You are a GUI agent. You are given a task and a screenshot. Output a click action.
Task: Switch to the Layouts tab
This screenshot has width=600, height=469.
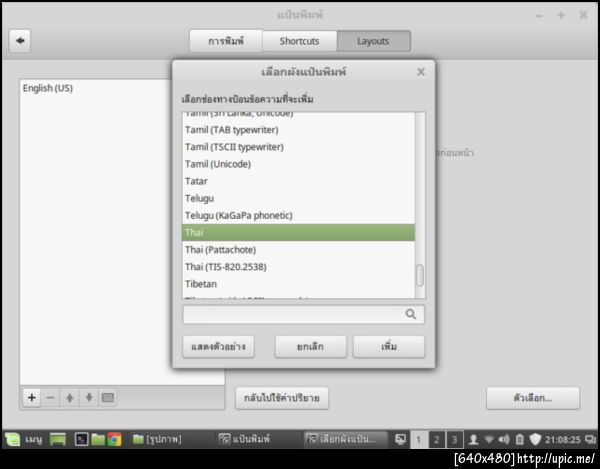pos(373,41)
